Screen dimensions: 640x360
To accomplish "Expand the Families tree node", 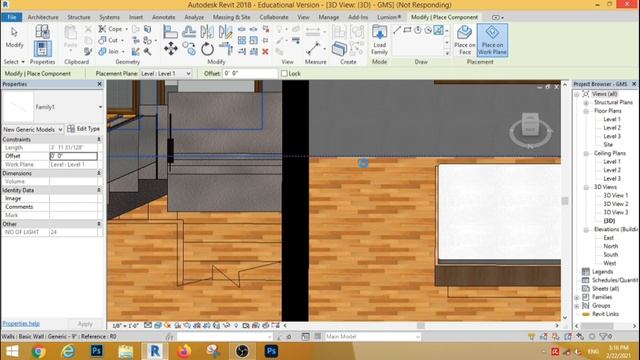I will click(x=577, y=297).
